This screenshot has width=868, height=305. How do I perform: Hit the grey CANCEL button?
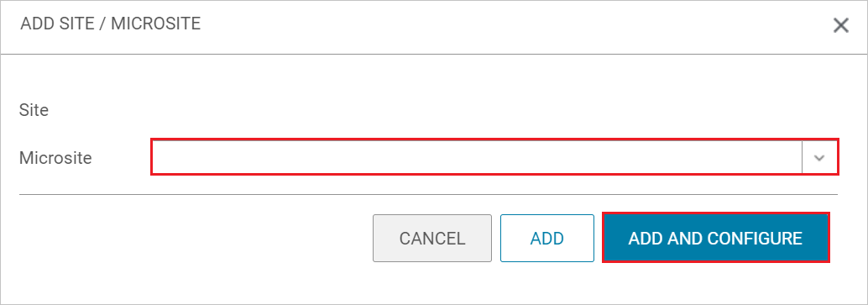(432, 238)
